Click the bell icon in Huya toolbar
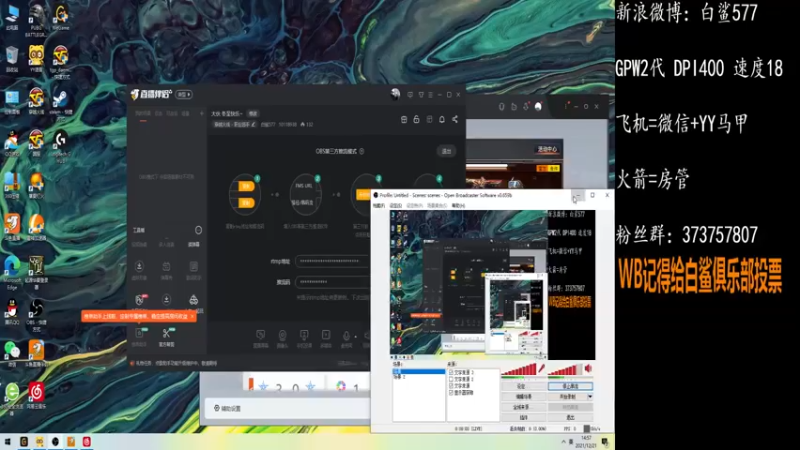The width and height of the screenshot is (800, 450). [442, 119]
